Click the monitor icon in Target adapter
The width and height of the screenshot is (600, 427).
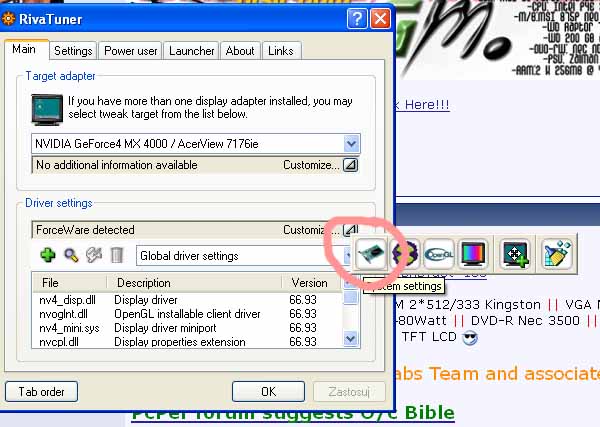(x=47, y=109)
